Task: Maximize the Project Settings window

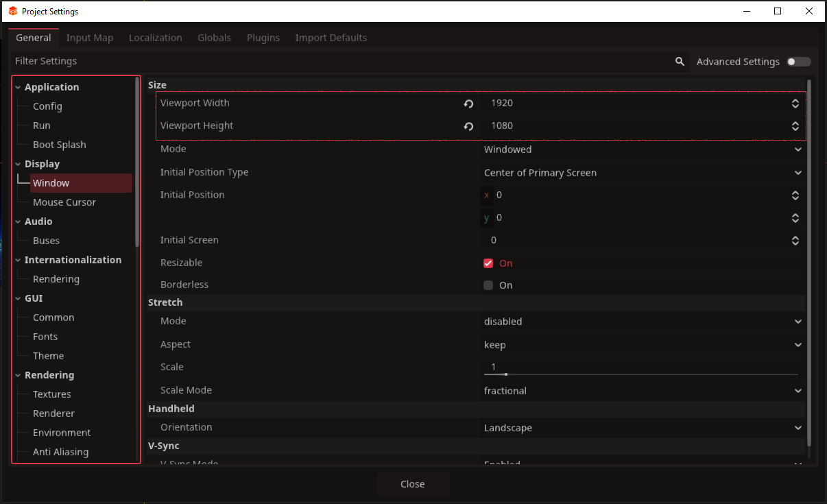Action: pyautogui.click(x=778, y=11)
